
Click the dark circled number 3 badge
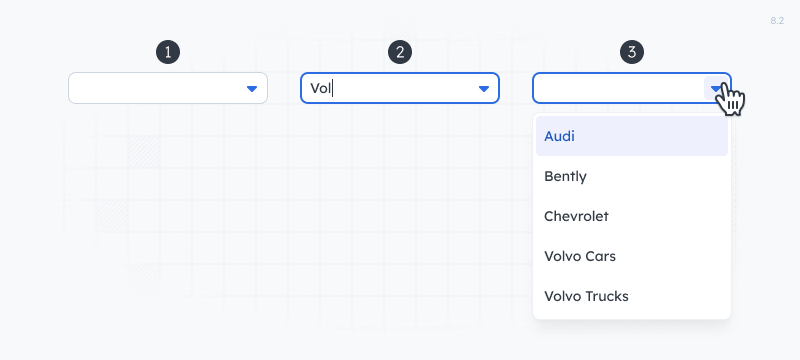point(632,52)
